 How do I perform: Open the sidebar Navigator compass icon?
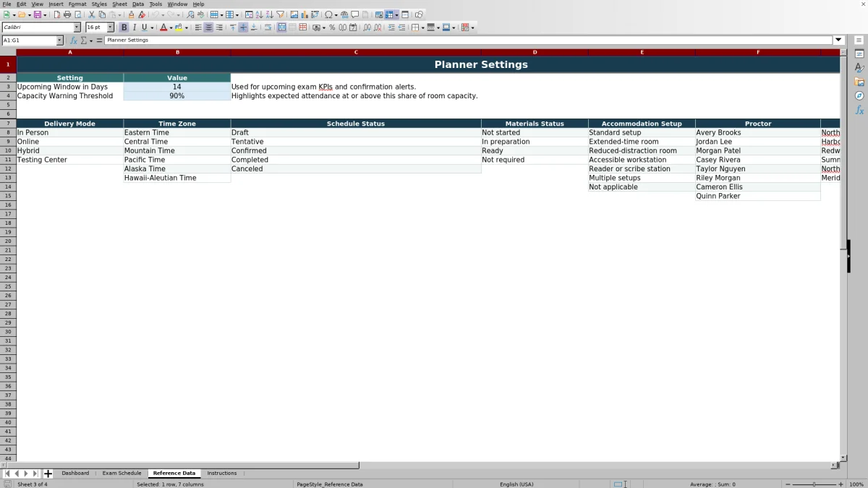[x=859, y=95]
